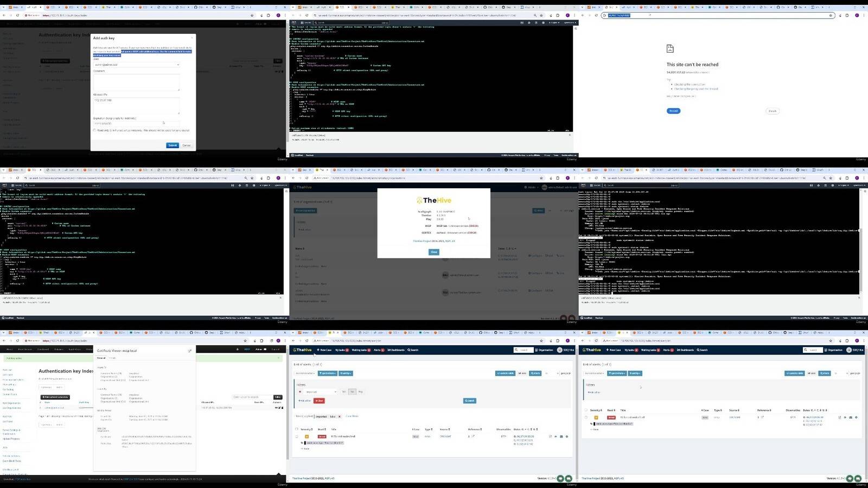
Task: Switch to General tab in Certificate Viewer
Action: coord(101,358)
